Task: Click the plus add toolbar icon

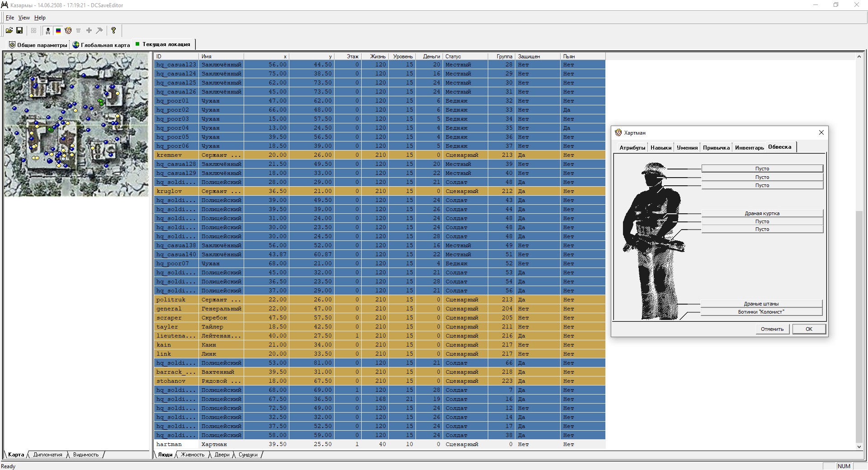Action: click(x=89, y=30)
